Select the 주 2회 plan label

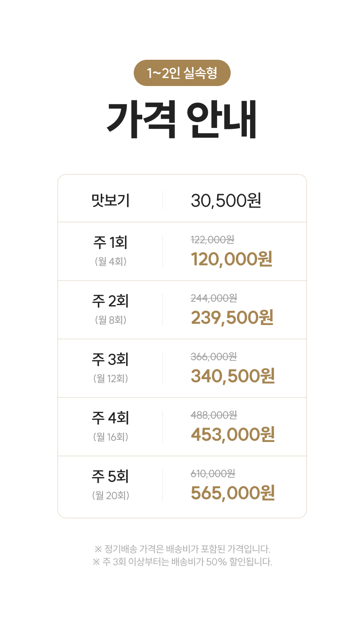tap(110, 301)
